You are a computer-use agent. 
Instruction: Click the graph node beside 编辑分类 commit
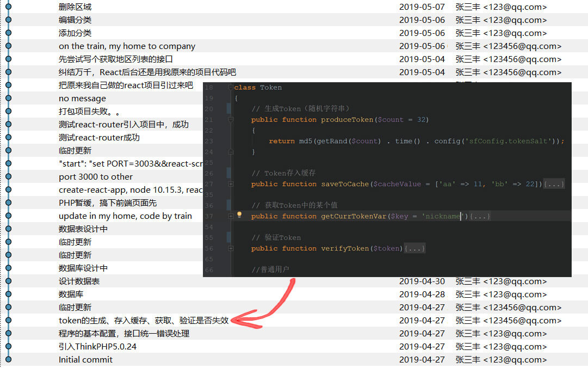coord(8,20)
